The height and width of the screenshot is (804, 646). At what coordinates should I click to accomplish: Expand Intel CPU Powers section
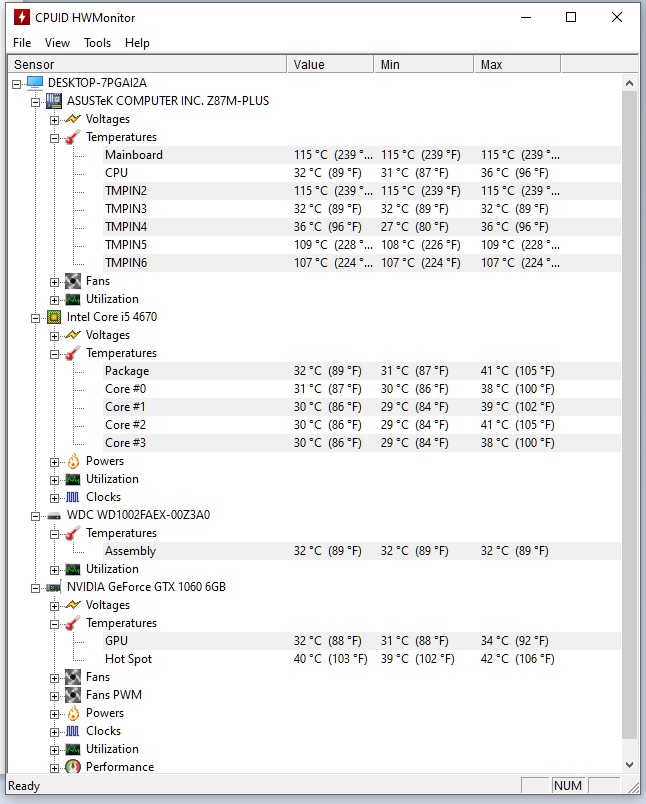[x=54, y=463]
